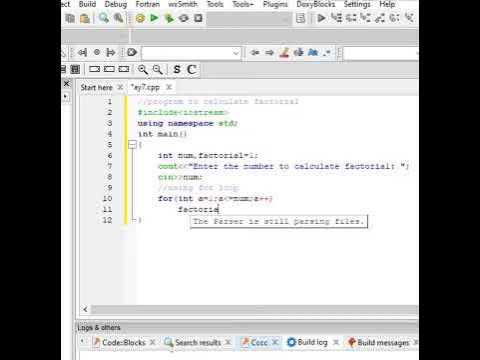
Task: Open the Debug menu
Action: pos(116,4)
